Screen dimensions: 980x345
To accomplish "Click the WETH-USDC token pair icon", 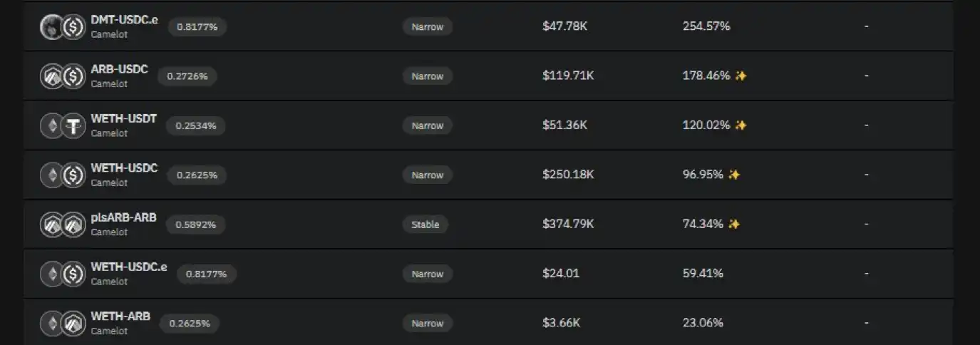I will [x=62, y=175].
